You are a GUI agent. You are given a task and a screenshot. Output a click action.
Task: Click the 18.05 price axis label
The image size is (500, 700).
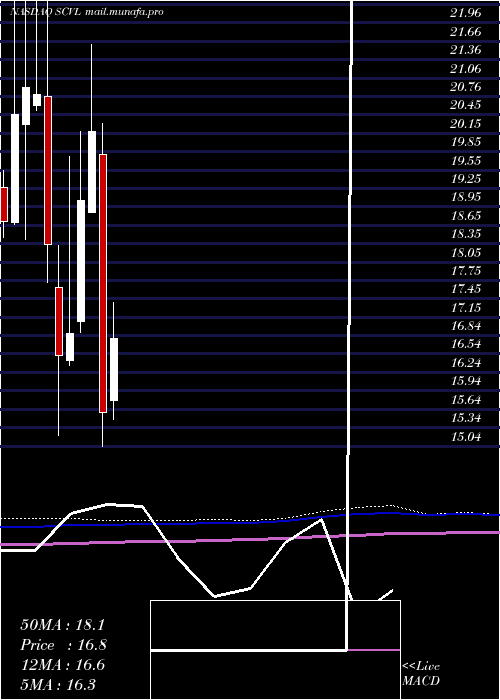pyautogui.click(x=466, y=253)
